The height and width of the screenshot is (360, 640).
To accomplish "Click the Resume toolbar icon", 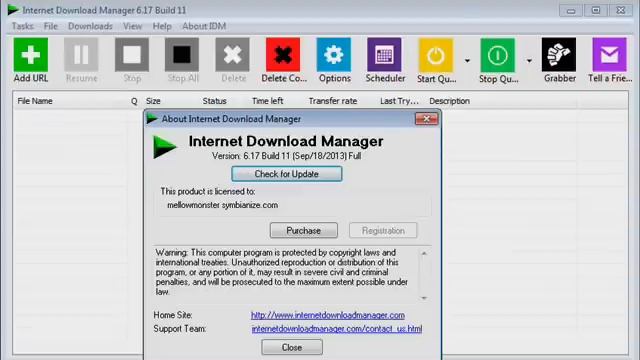I will click(x=81, y=55).
